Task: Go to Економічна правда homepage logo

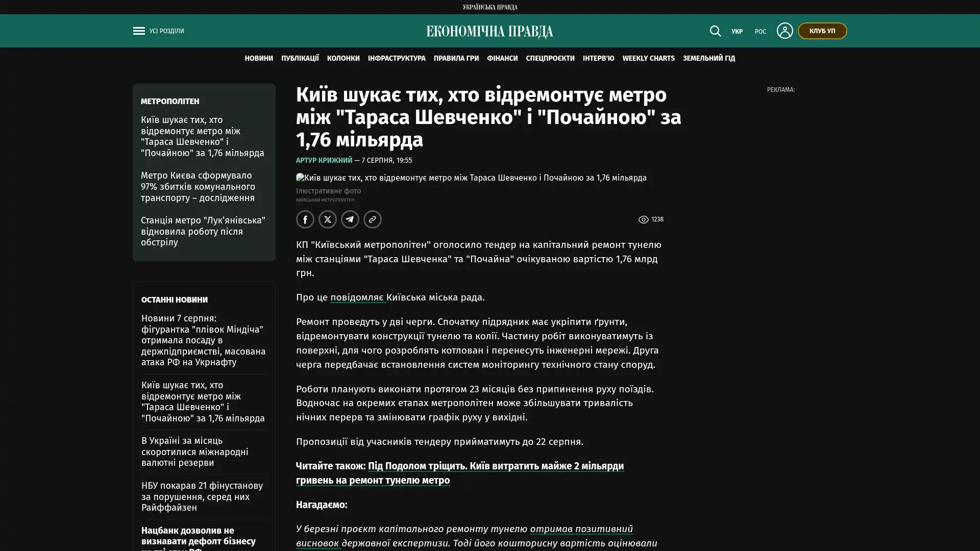Action: pos(489,31)
